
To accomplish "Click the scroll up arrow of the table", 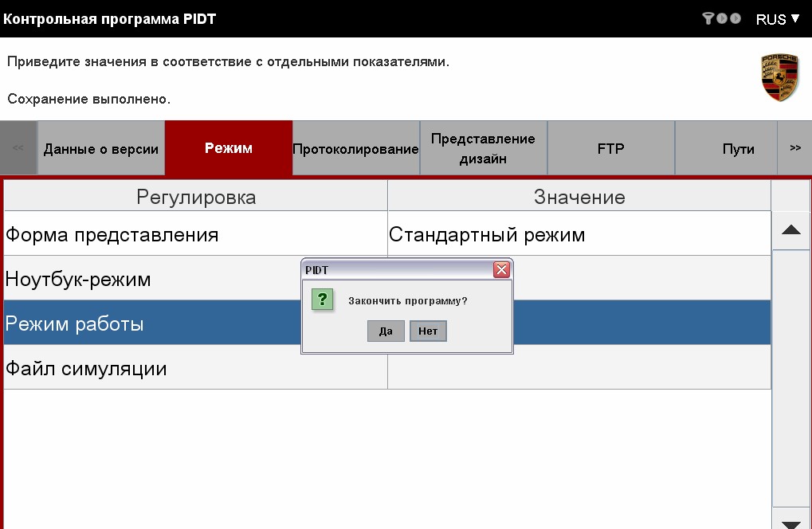I will tap(790, 230).
